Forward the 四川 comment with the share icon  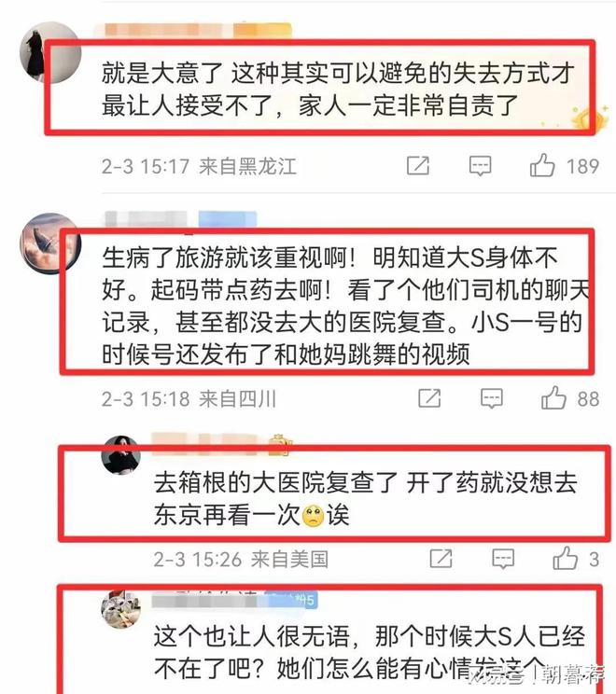(429, 398)
